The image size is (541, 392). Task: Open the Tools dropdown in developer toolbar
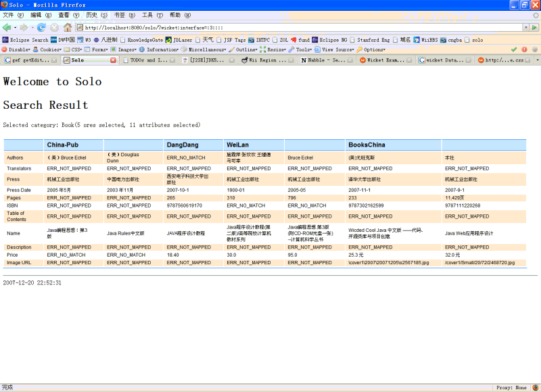pos(300,49)
